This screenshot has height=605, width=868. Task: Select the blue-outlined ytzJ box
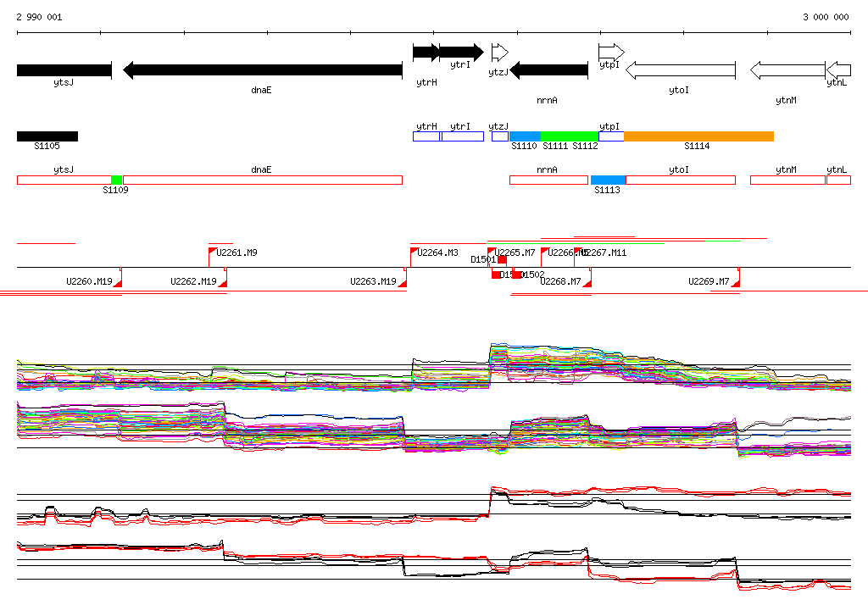(x=500, y=136)
